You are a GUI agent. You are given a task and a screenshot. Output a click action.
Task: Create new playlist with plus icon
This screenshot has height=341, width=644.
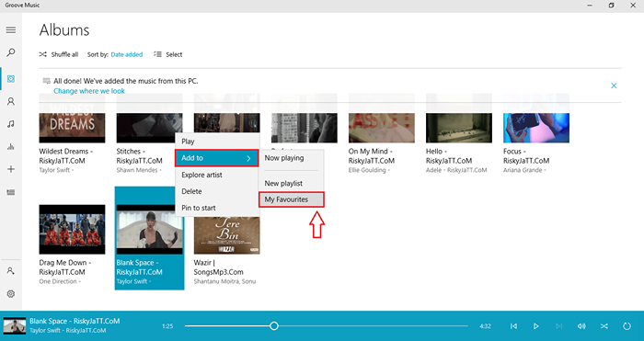click(x=11, y=169)
